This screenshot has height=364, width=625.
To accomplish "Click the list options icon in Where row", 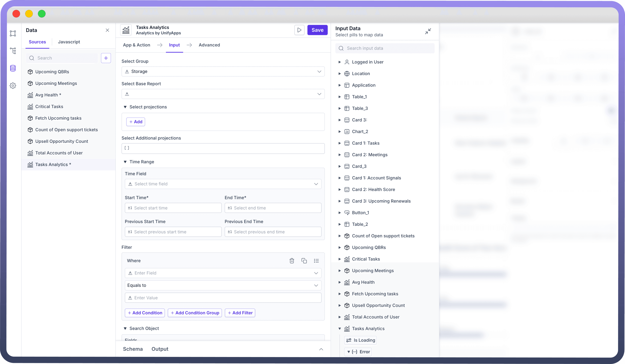I will coord(316,261).
